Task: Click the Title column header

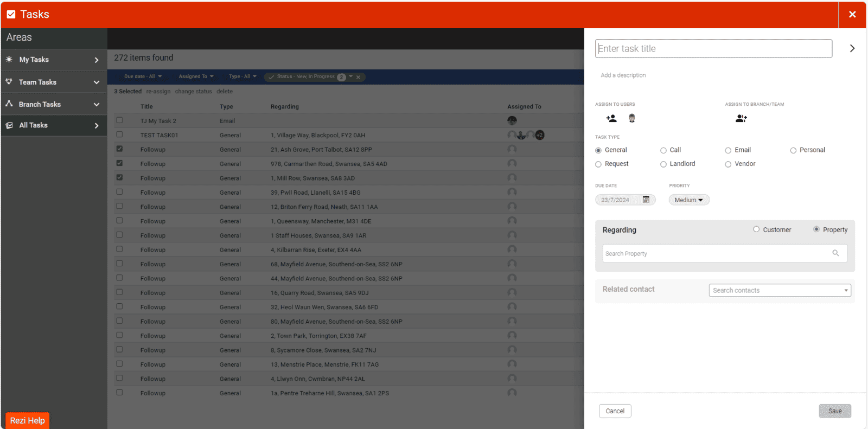Action: [146, 106]
